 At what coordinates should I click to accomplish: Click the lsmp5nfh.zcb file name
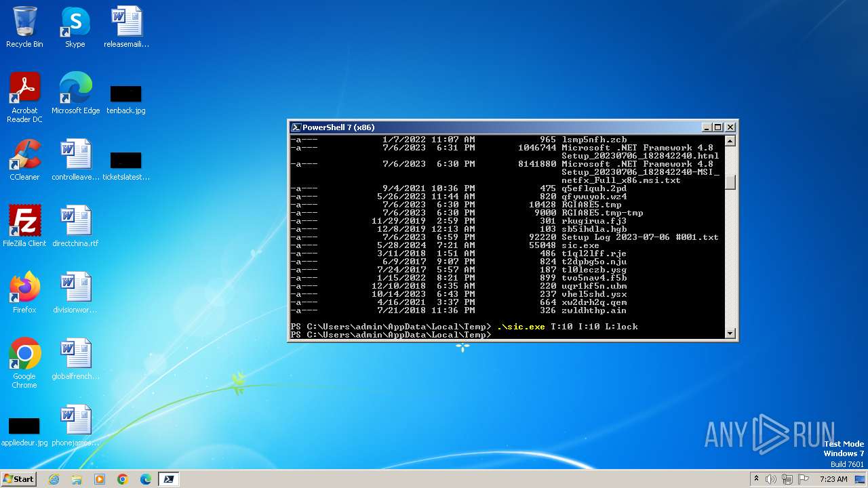[594, 140]
